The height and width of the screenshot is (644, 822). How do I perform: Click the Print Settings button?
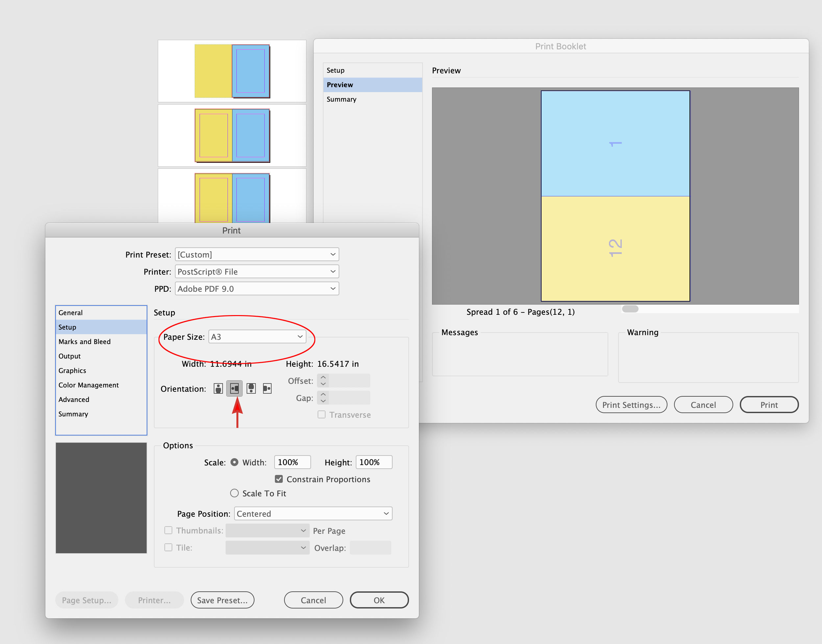(x=631, y=405)
